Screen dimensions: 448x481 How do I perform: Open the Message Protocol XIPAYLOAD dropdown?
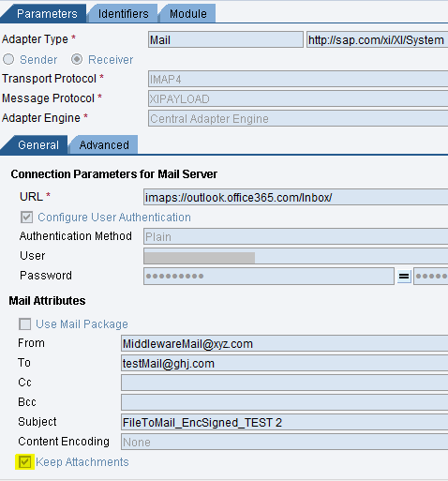[x=298, y=98]
